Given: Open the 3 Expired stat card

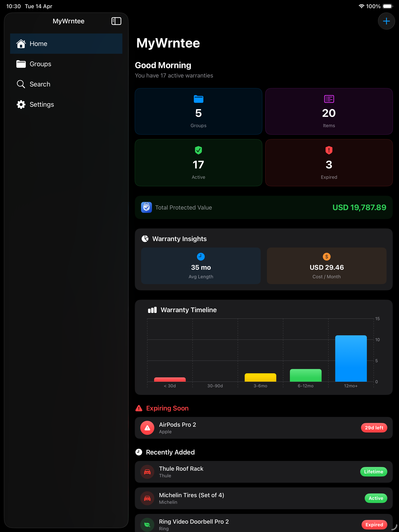Looking at the screenshot, I should pos(329,163).
